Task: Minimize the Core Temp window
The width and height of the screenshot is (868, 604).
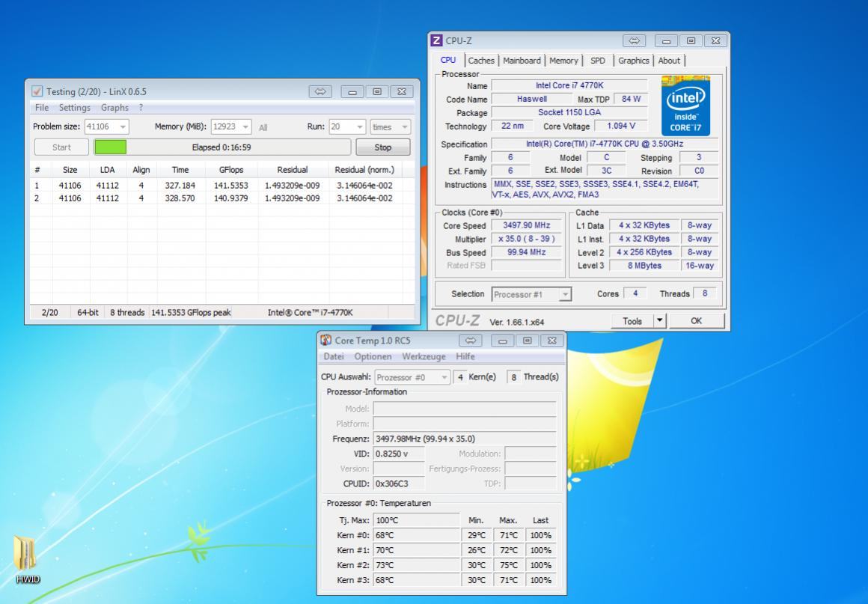Action: pos(502,340)
